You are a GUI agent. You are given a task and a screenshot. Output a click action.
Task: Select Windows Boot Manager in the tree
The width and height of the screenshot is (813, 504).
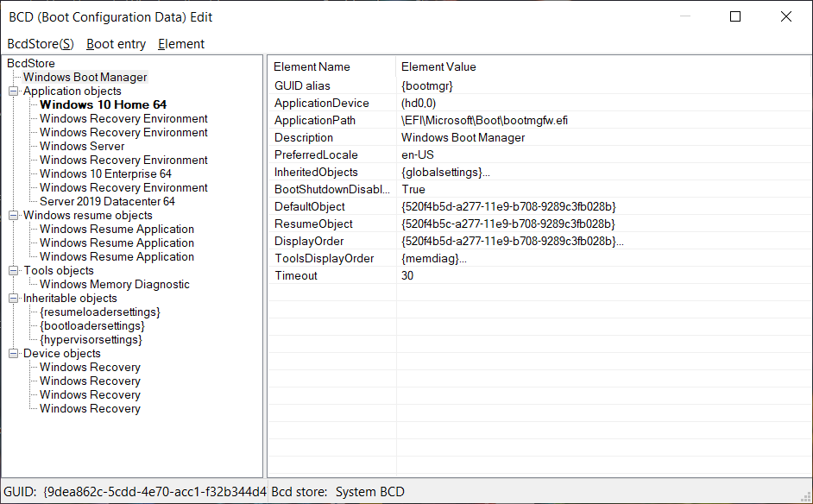tap(85, 78)
